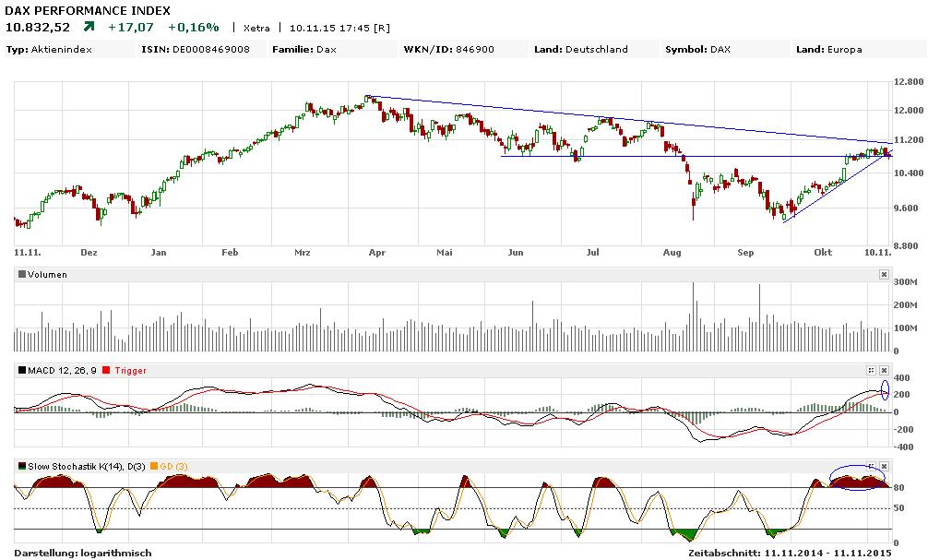Click the Sep month label

click(x=745, y=252)
